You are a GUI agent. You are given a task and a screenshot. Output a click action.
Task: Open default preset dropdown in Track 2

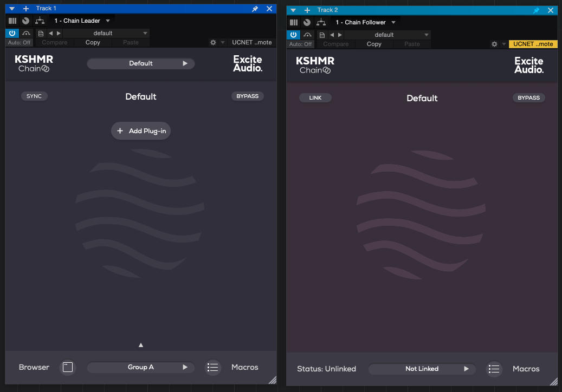tap(388, 35)
